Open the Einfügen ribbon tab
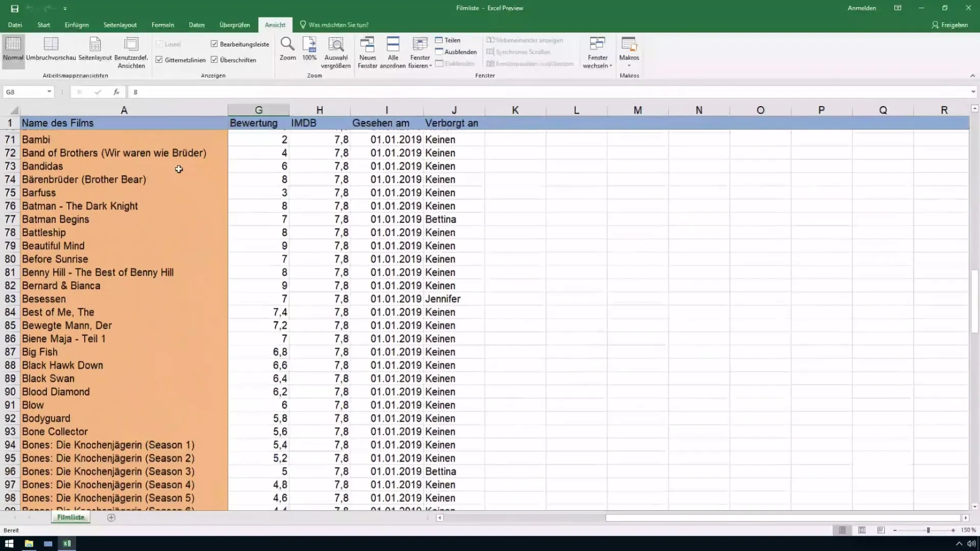 77,24
